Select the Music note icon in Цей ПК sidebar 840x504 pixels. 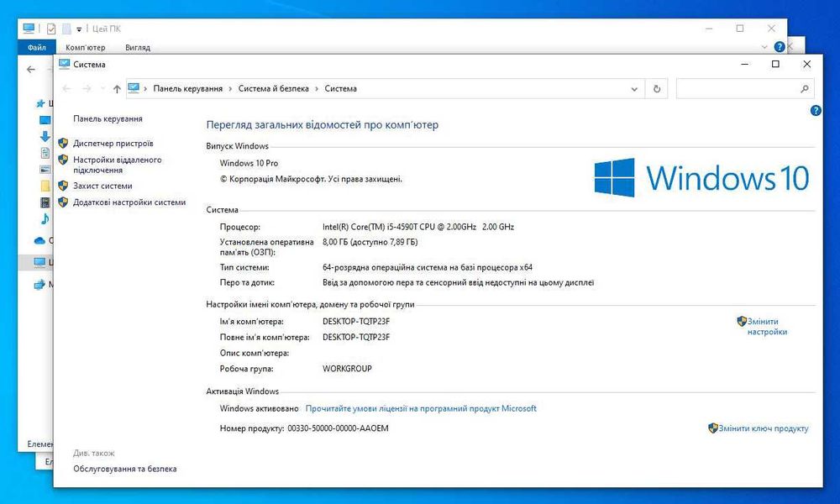point(45,218)
